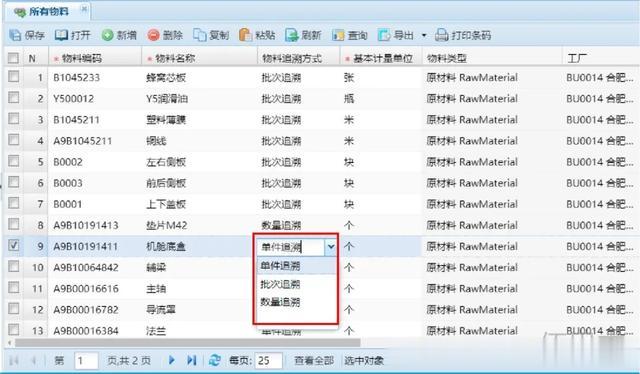Jump to the last page arrow

191,360
